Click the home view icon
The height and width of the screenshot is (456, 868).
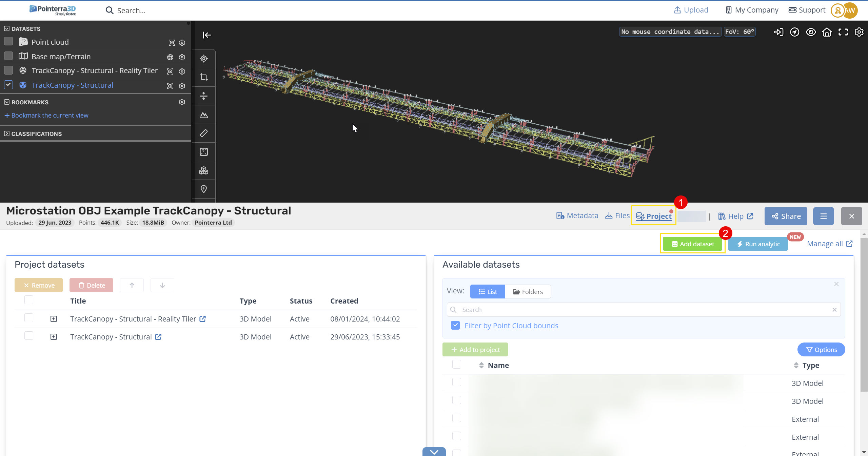pos(827,32)
